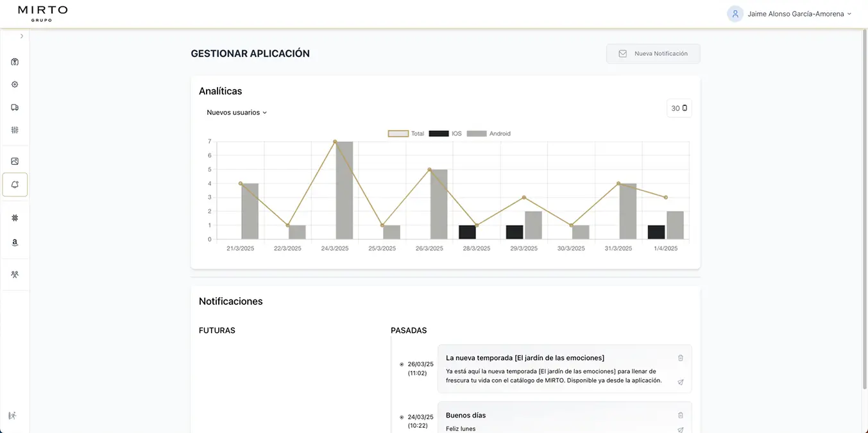868x433 pixels.
Task: Toggle the Total series in chart legend
Action: coord(406,133)
